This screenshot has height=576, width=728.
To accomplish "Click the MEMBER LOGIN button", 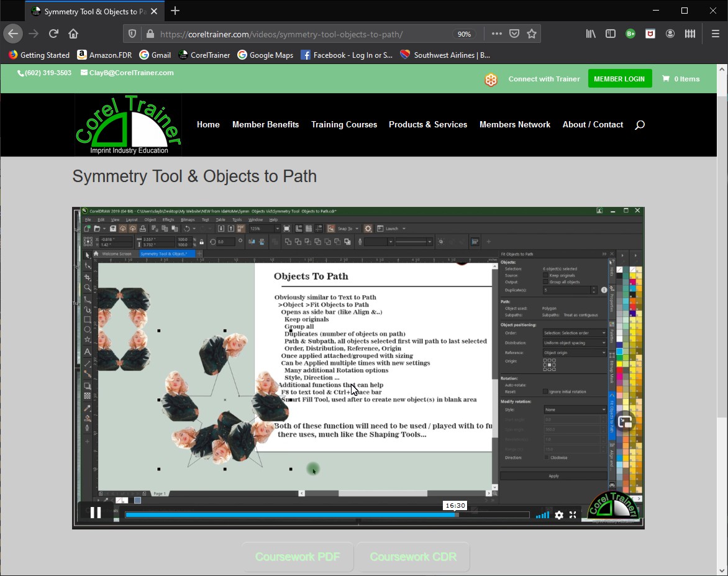I will 619,78.
